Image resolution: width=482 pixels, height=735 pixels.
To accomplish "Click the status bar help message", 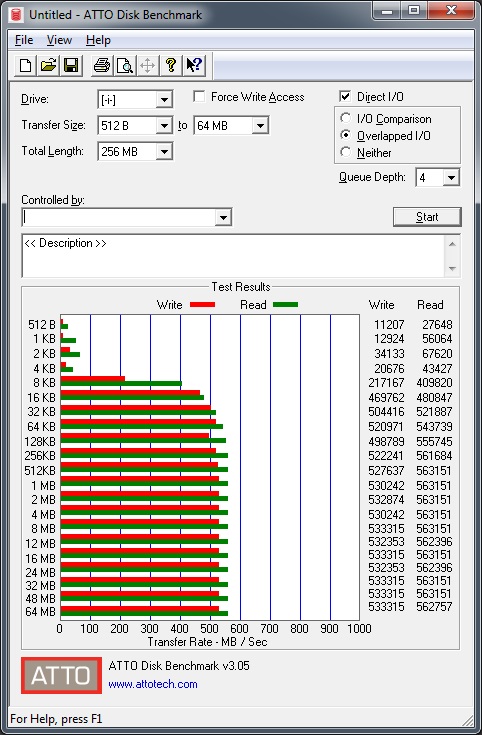I will [56, 719].
